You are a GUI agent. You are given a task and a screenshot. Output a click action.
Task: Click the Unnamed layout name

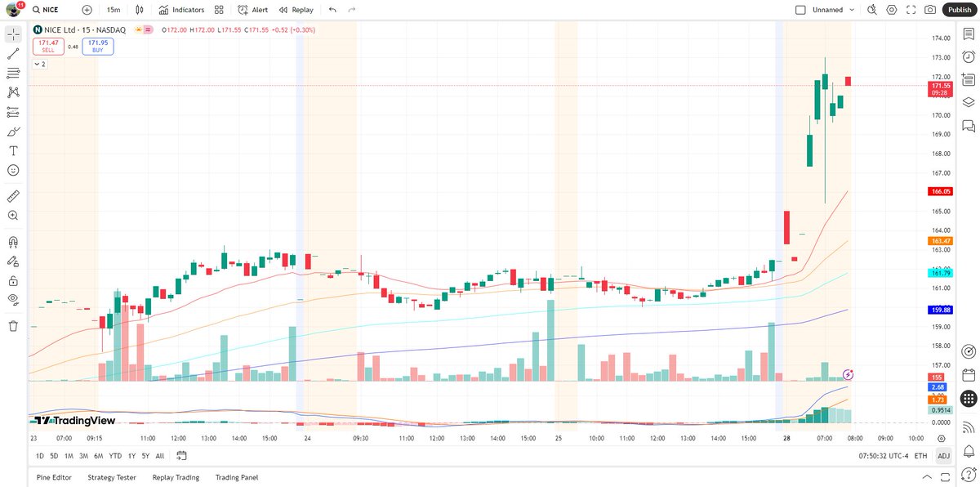coord(827,10)
